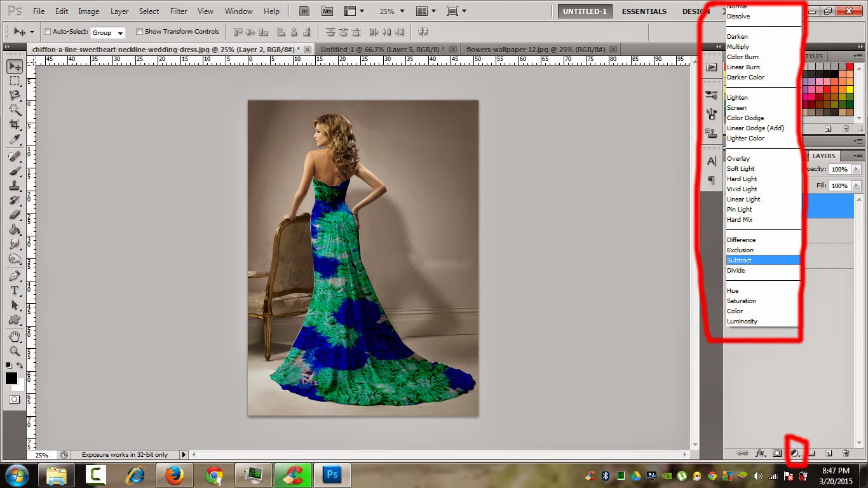Switch to ESSENTIALS workspace

[644, 11]
